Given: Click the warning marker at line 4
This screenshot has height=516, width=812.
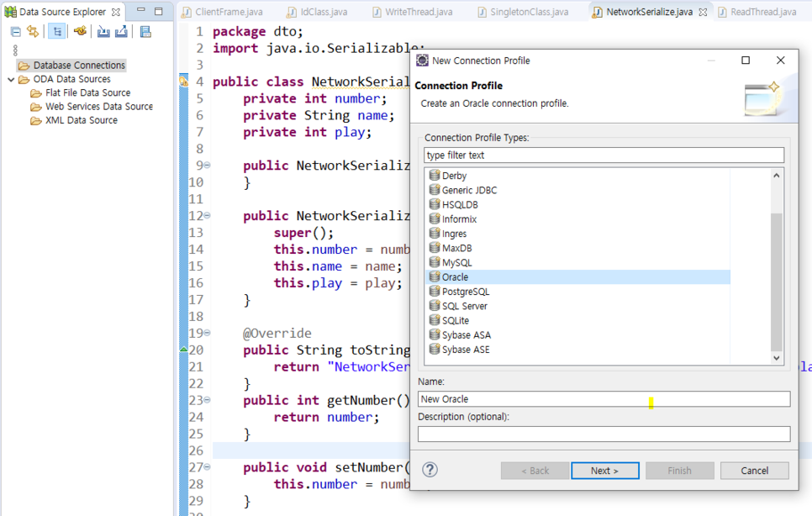Looking at the screenshot, I should (x=183, y=82).
